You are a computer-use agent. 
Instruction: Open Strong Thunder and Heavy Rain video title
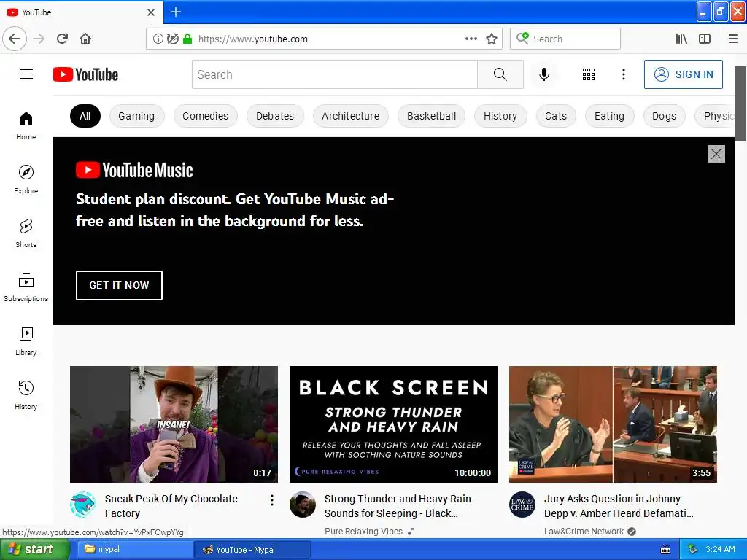[398, 506]
